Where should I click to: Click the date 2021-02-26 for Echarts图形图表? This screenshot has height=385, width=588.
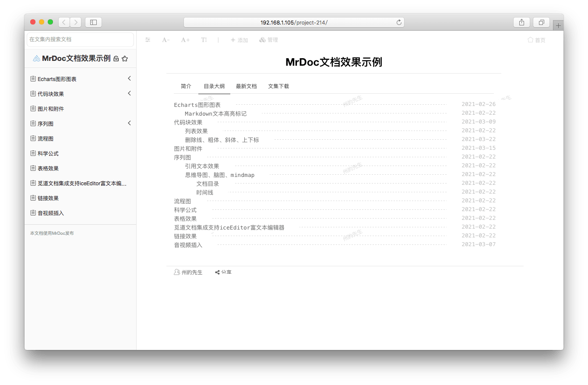coord(479,104)
